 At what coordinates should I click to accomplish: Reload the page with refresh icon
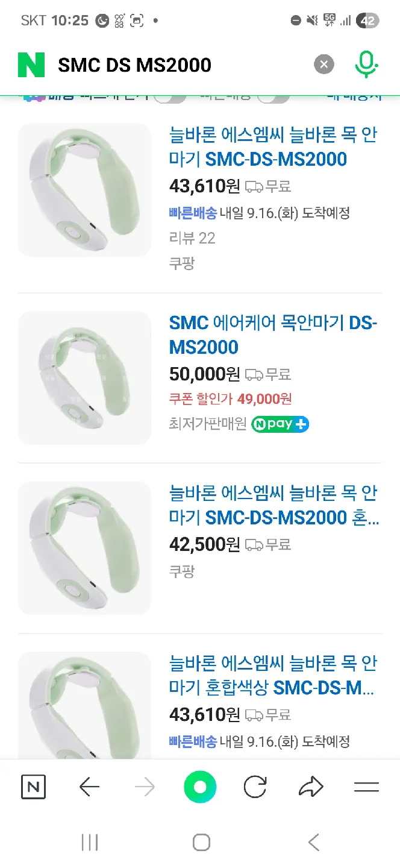coord(255,787)
